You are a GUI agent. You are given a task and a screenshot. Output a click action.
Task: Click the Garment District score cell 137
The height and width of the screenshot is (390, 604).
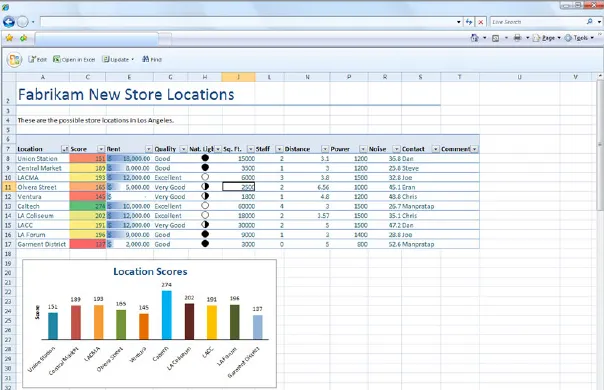coord(87,244)
